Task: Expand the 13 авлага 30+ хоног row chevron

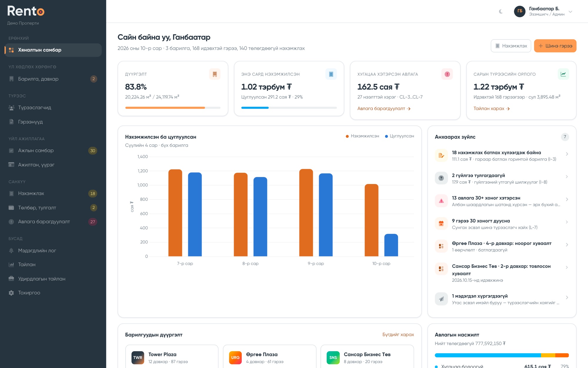Action: point(567,199)
